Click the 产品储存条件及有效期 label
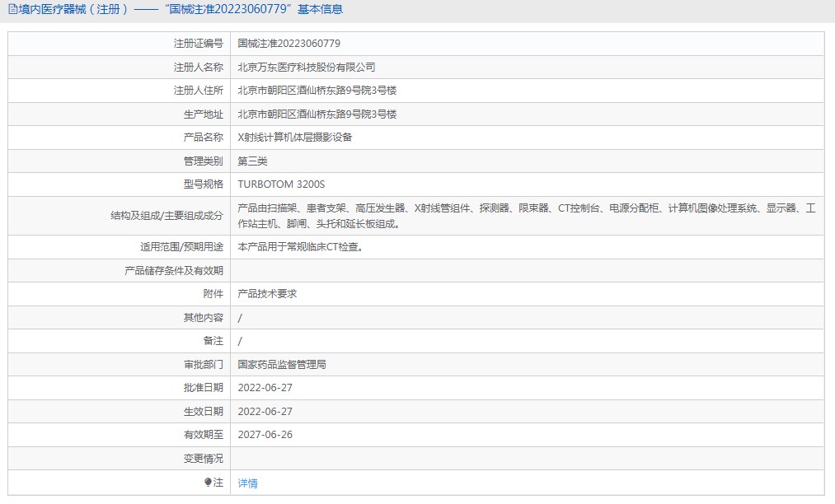Image resolution: width=835 pixels, height=504 pixels. (x=174, y=270)
